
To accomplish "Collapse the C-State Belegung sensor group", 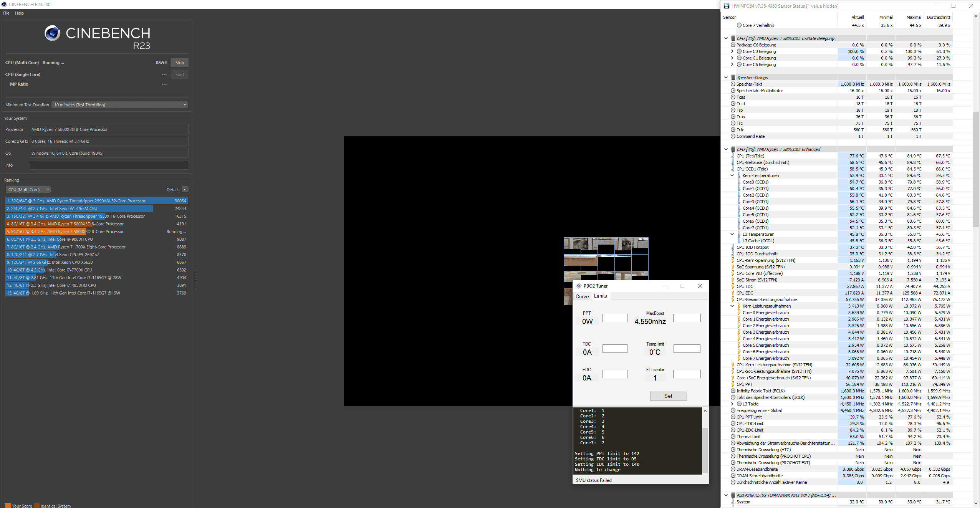I will [726, 38].
